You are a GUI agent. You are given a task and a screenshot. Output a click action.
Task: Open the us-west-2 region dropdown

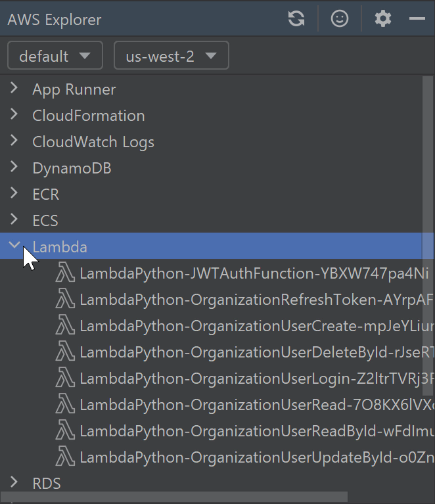coord(171,56)
